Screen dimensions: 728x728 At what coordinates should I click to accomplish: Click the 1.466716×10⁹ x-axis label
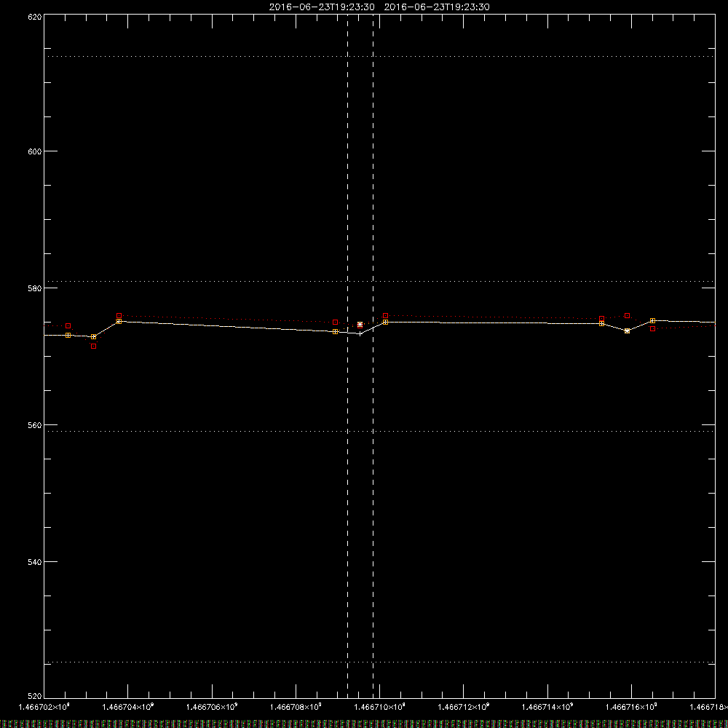[x=631, y=707]
